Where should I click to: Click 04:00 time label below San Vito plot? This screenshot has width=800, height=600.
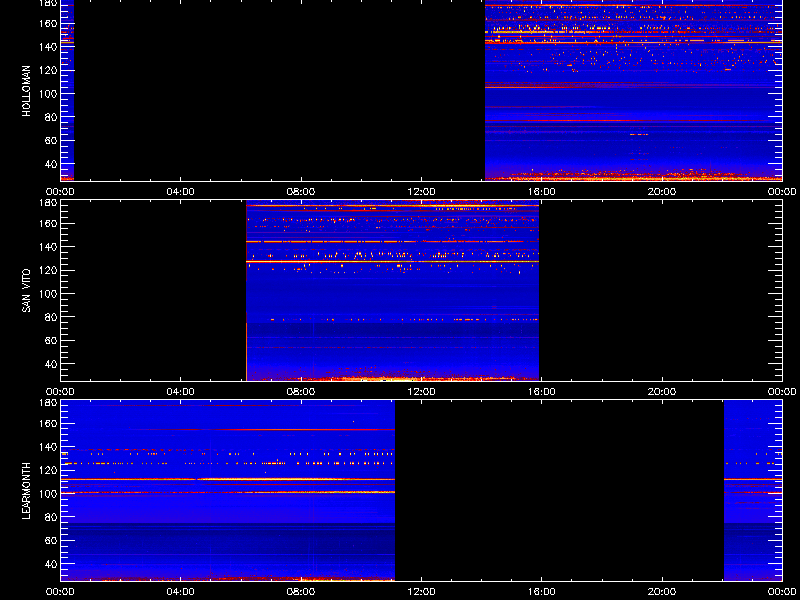[x=181, y=392]
